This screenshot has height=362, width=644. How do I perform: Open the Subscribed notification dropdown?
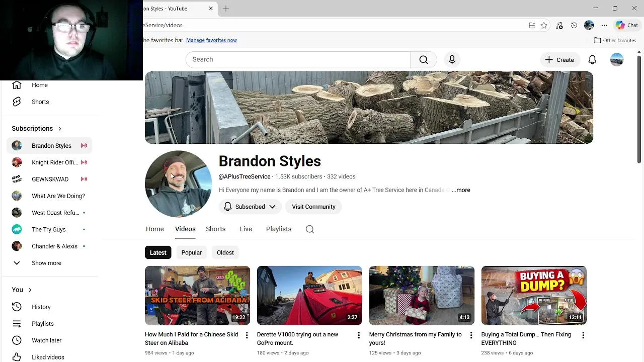click(250, 207)
